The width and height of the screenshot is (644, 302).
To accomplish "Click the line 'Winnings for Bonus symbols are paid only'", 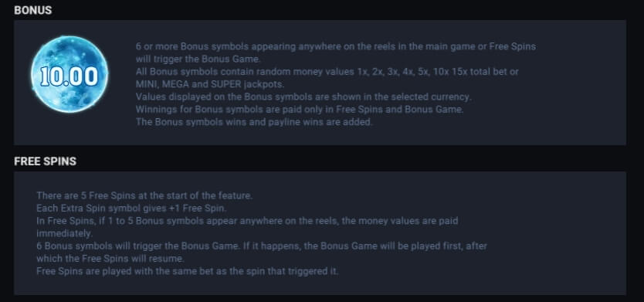I will [x=300, y=110].
